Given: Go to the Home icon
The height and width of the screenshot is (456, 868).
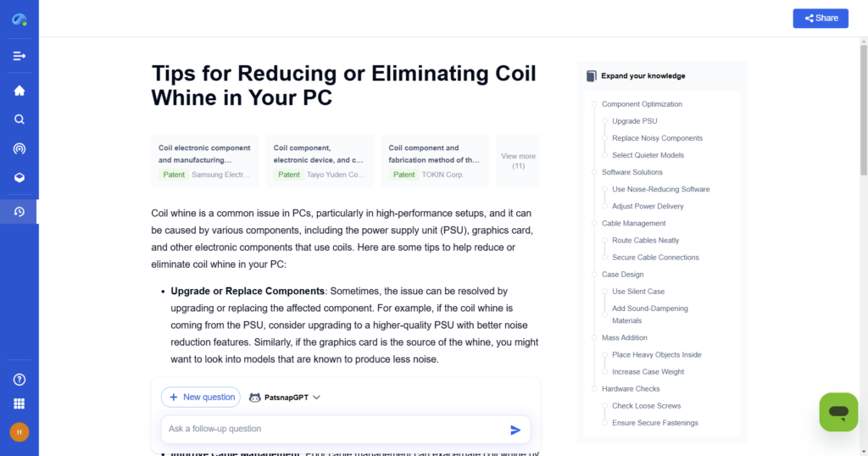Looking at the screenshot, I should tap(19, 91).
